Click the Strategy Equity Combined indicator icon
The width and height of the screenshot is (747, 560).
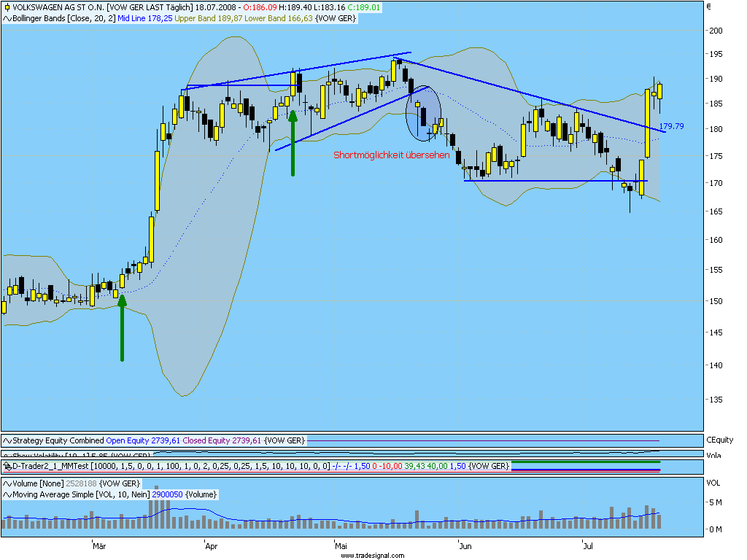tap(7, 440)
